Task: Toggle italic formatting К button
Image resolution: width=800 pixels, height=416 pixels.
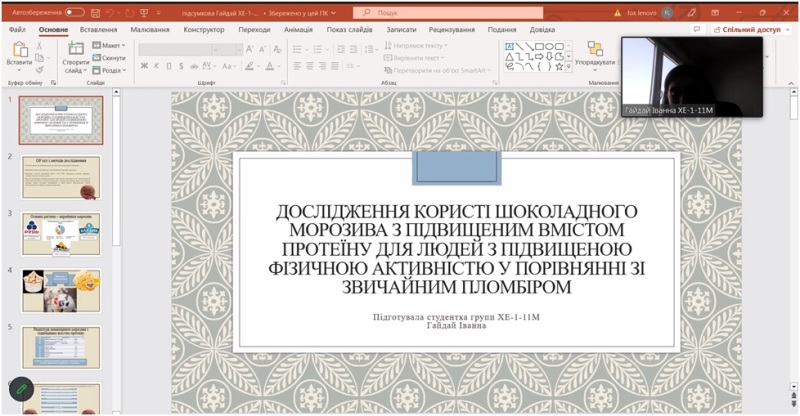Action: coord(157,66)
